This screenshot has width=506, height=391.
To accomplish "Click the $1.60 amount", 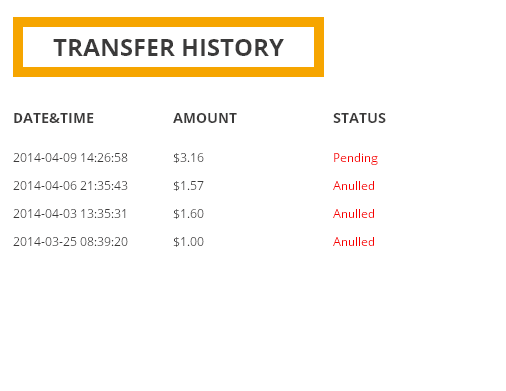I will [188, 214].
